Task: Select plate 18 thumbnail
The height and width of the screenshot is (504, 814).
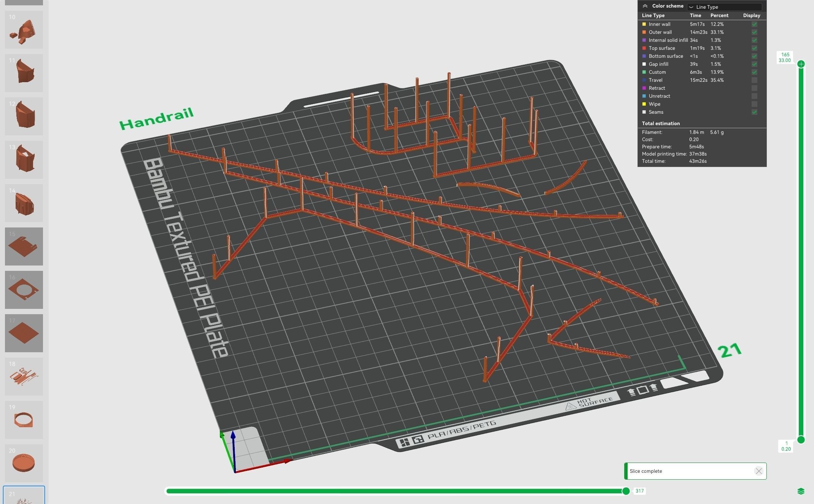Action: [x=24, y=376]
